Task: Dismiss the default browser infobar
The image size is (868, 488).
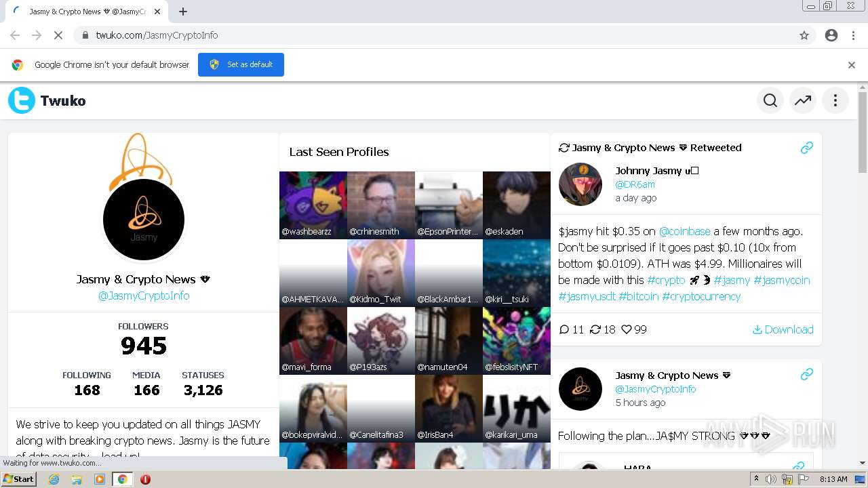Action: [852, 65]
